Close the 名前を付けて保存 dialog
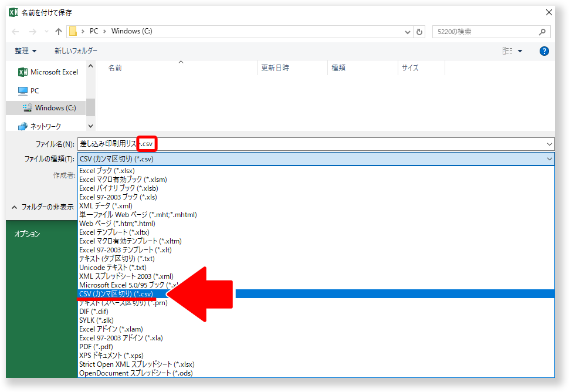 tap(549, 12)
